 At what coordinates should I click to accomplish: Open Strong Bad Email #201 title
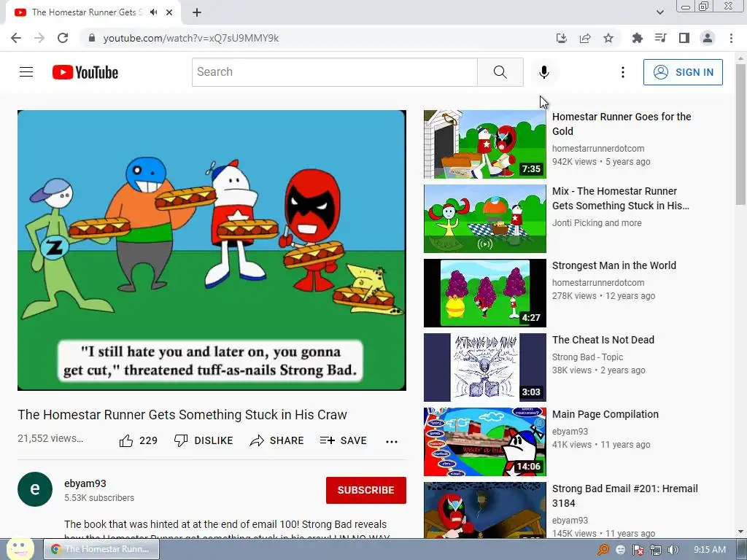[x=624, y=496]
